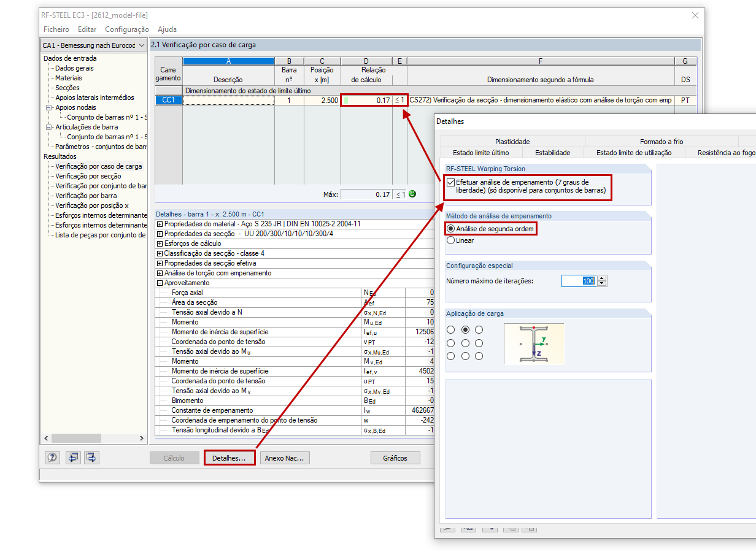
Task: Go to previous table using left-arrow icon
Action: [x=73, y=458]
